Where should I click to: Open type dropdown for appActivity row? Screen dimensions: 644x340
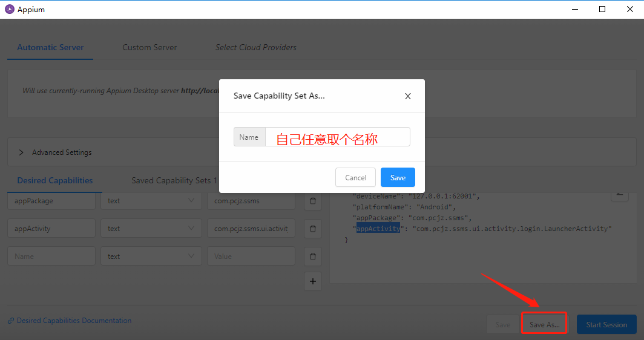click(x=151, y=228)
